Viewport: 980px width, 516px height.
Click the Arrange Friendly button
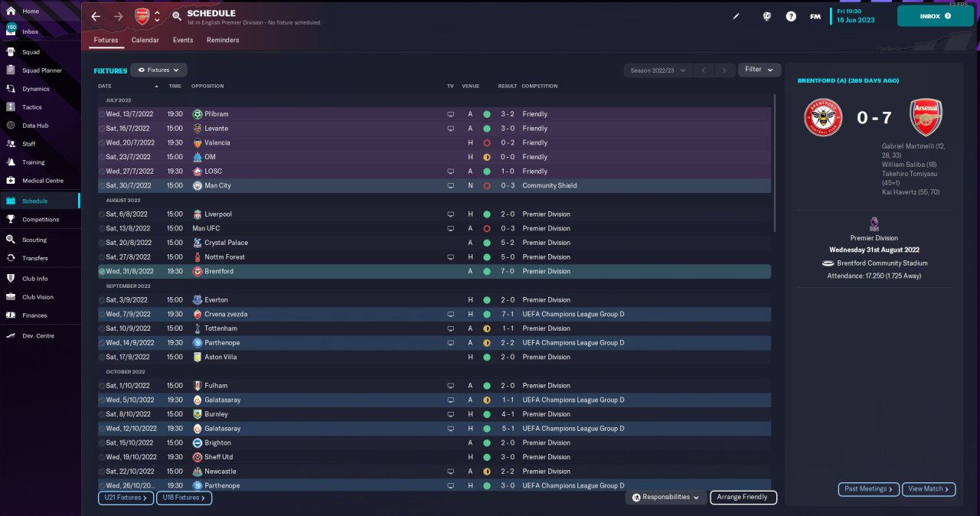(x=743, y=498)
